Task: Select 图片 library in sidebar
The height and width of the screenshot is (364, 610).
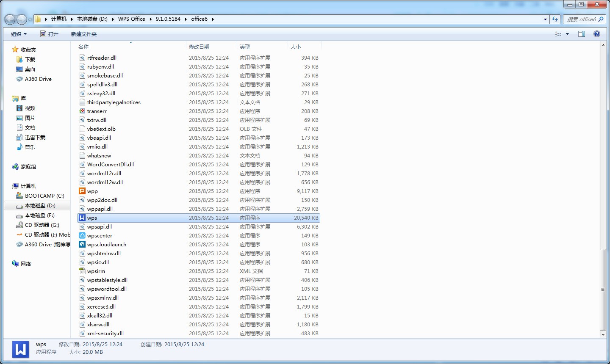Action: 30,118
